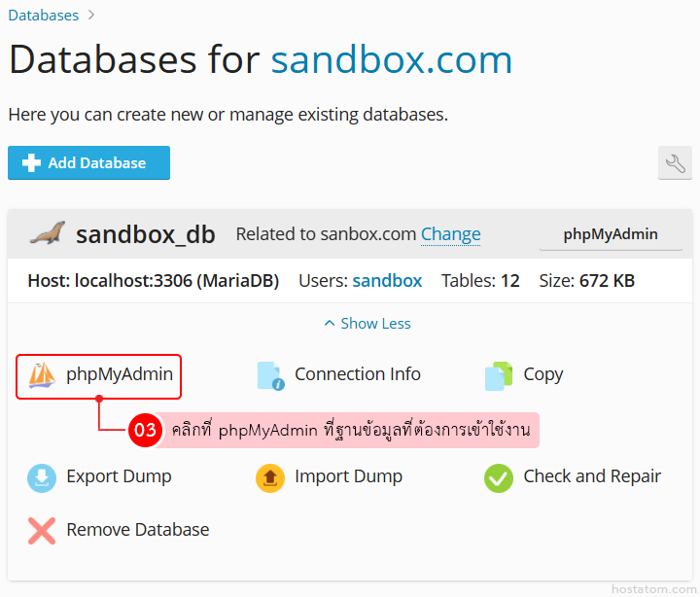Click the Copy database icon
This screenshot has height=597, width=700.
(499, 375)
